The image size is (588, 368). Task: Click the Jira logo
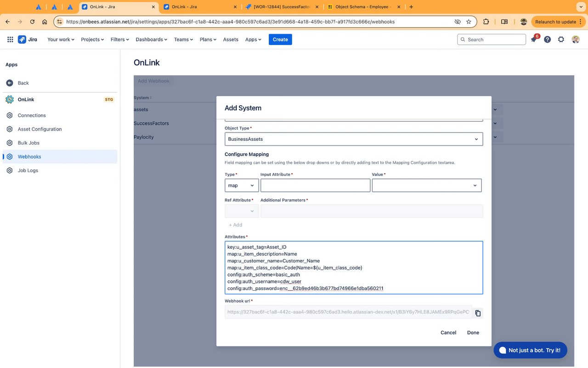28,40
